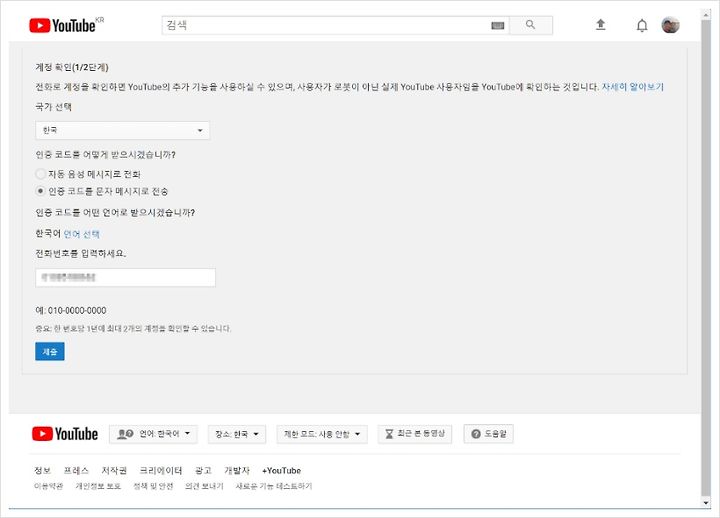Click the scrollbar down arrow

706,503
